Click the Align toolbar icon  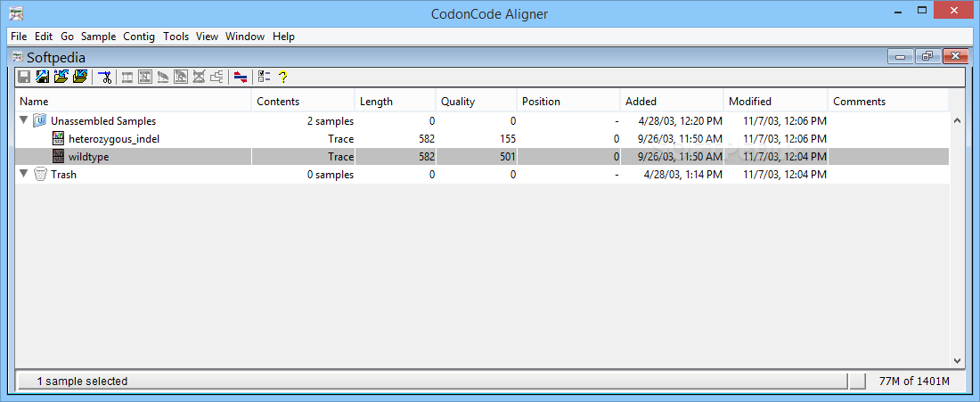click(163, 77)
